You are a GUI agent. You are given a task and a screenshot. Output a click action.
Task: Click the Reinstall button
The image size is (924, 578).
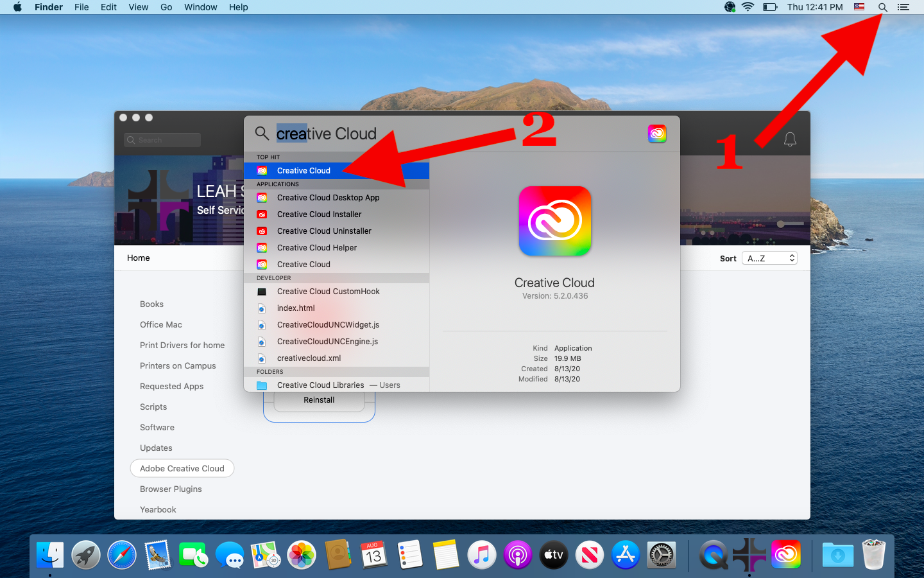tap(319, 400)
